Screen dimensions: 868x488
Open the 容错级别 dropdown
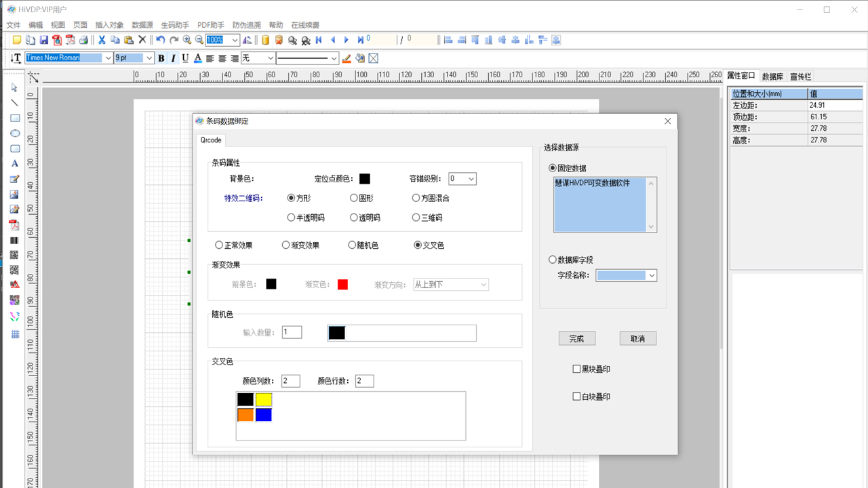pyautogui.click(x=471, y=179)
